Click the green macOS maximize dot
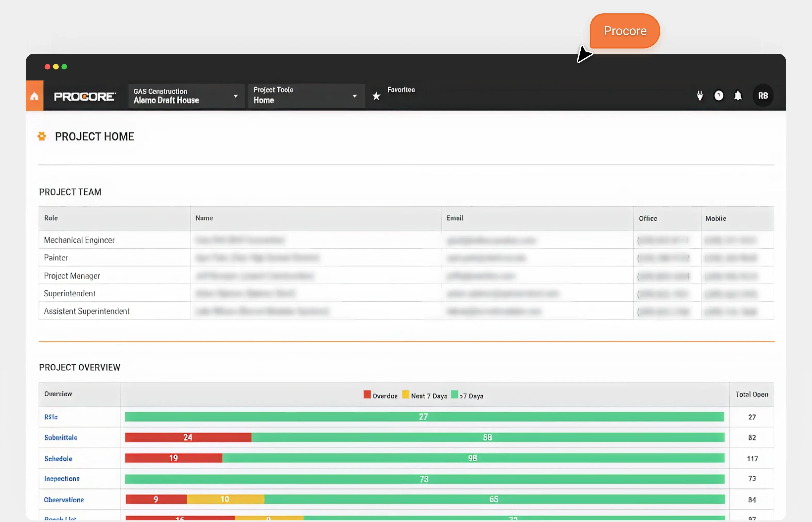The width and height of the screenshot is (812, 522). click(x=64, y=67)
